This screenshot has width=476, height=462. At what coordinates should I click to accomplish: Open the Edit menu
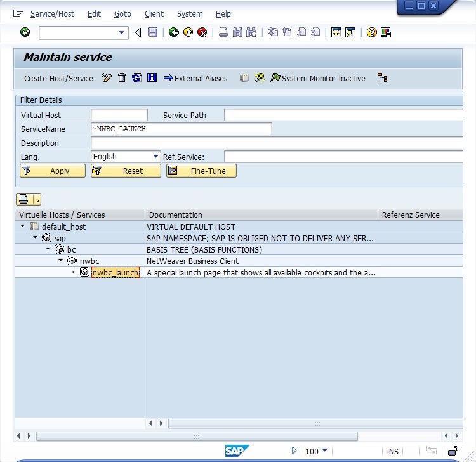click(94, 14)
